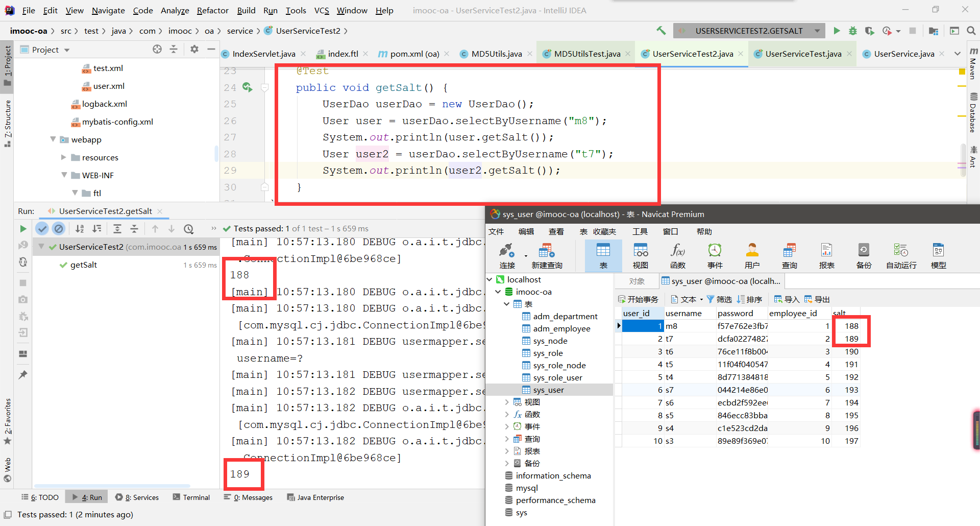Image resolution: width=980 pixels, height=526 pixels.
Task: Click 开始事务 in Navicat table toolbar
Action: pyautogui.click(x=638, y=299)
